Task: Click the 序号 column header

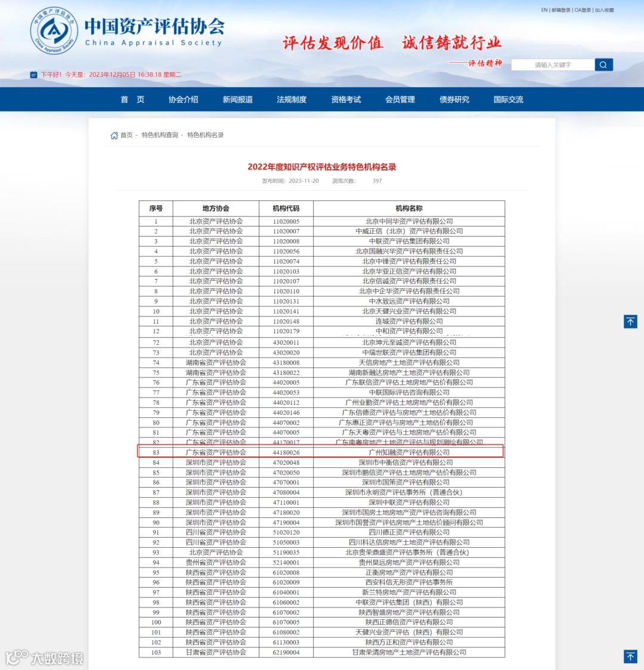Action: [x=156, y=209]
